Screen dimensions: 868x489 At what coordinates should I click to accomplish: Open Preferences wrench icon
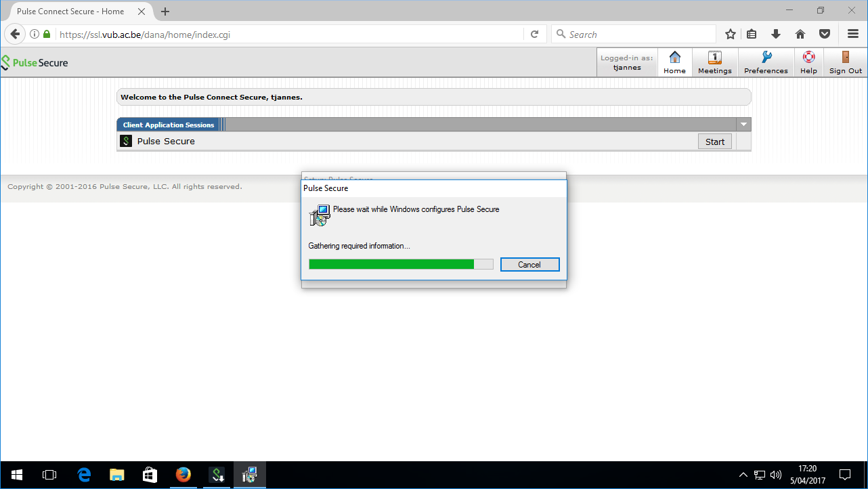(x=766, y=58)
